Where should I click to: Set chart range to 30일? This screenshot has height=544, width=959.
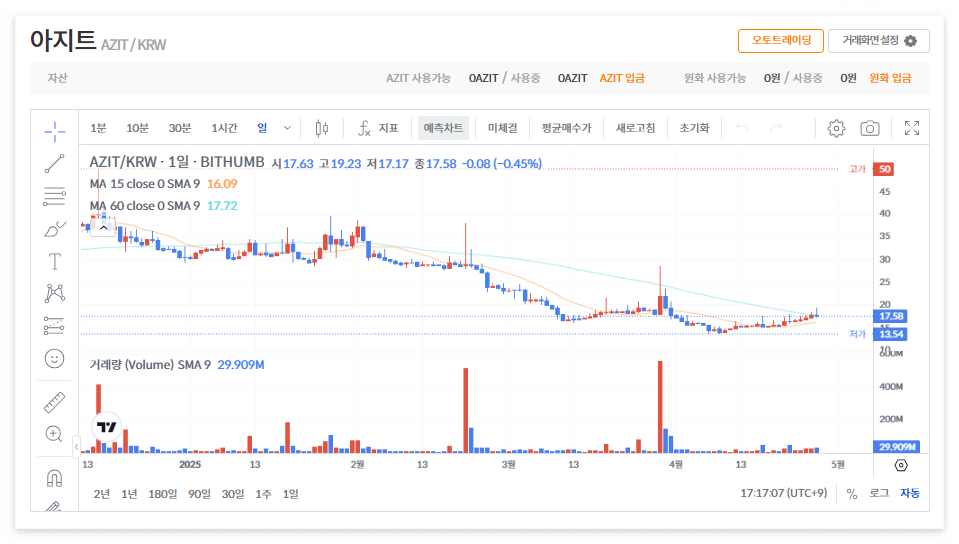point(233,494)
